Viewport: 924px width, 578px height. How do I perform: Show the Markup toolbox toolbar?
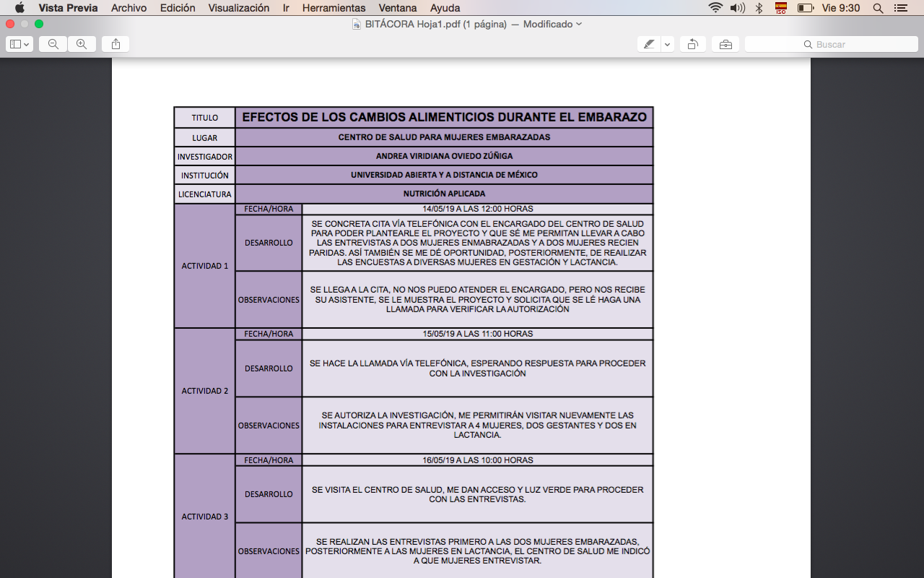click(725, 44)
